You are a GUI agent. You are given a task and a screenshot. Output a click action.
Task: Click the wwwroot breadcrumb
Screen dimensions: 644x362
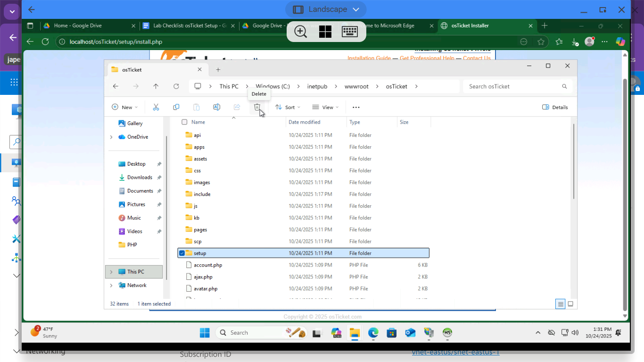(356, 86)
